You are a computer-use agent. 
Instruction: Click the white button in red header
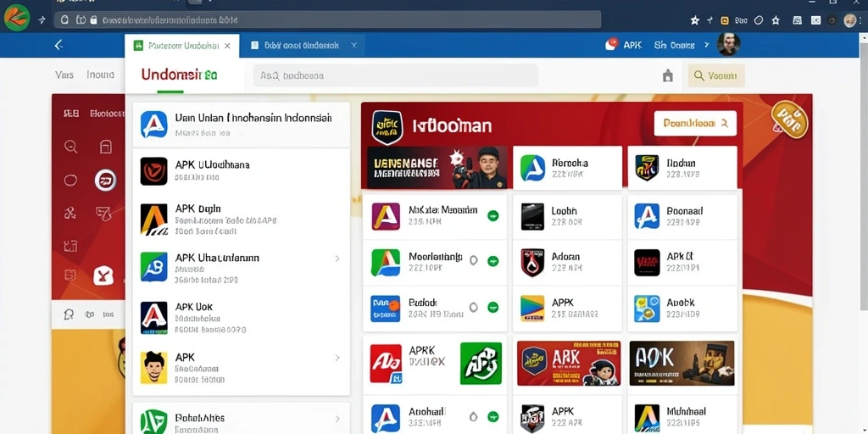[695, 123]
